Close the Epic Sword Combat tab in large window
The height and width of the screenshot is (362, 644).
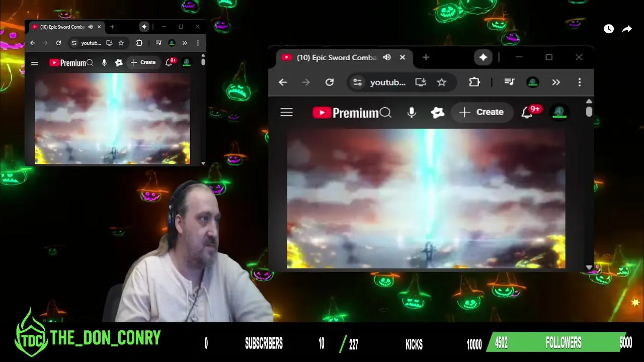click(x=403, y=57)
